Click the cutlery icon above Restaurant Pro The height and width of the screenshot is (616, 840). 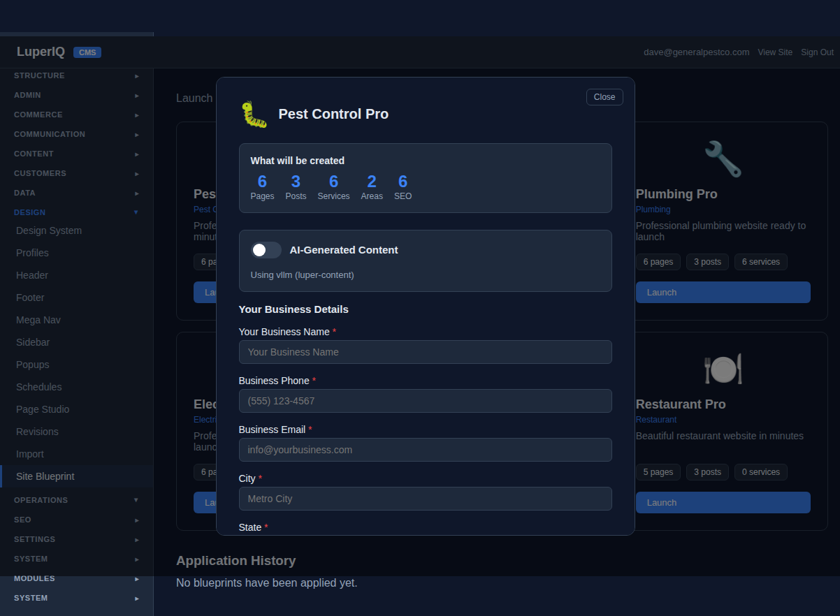723,369
